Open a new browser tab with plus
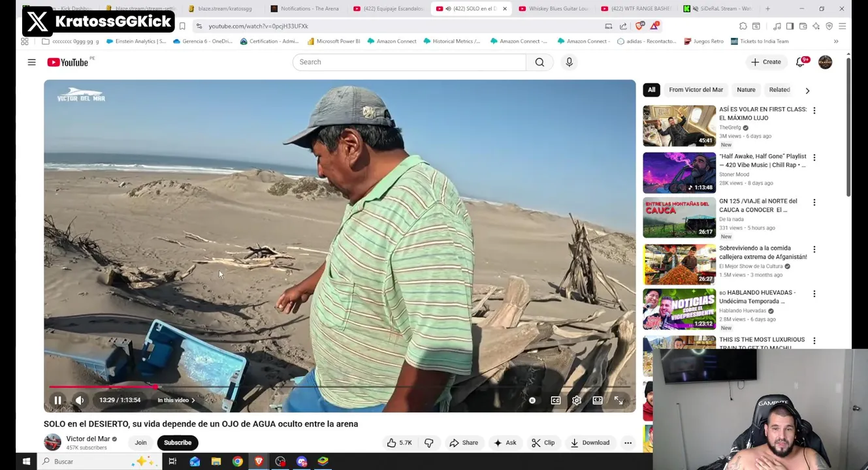This screenshot has width=868, height=470. pos(767,8)
